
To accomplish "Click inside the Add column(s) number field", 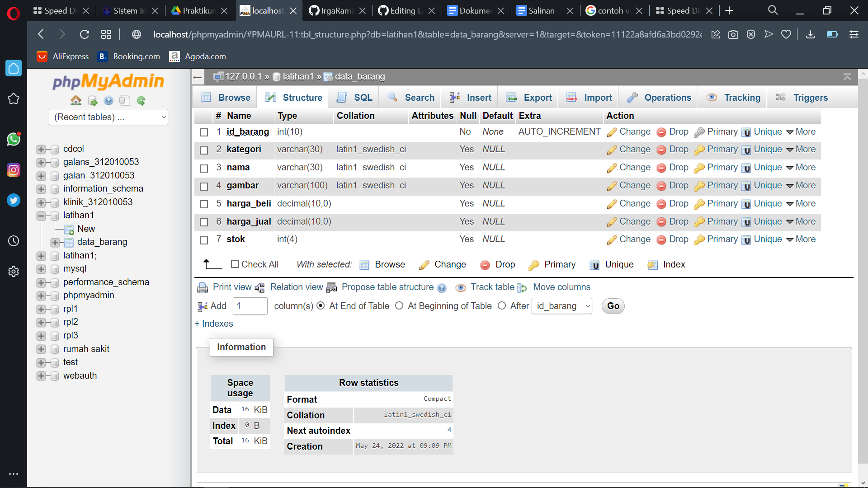I will pos(250,306).
